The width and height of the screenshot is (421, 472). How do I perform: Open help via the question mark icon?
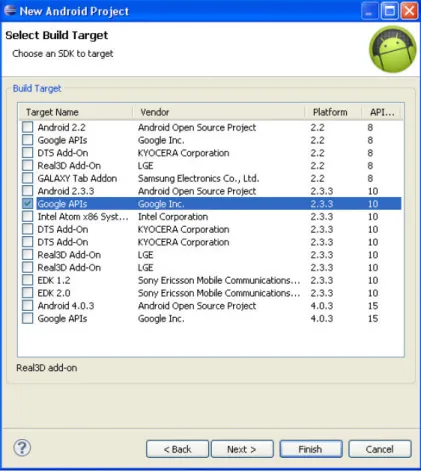coord(22,448)
